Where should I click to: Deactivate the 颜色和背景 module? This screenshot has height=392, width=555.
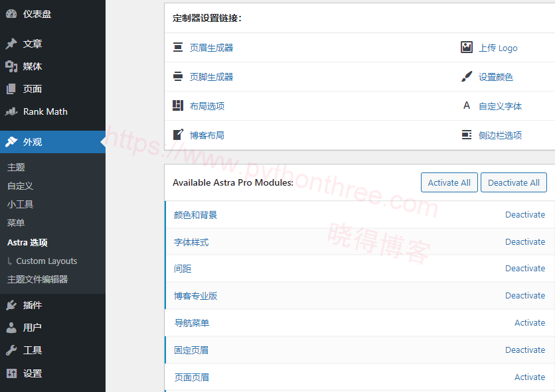[525, 215]
